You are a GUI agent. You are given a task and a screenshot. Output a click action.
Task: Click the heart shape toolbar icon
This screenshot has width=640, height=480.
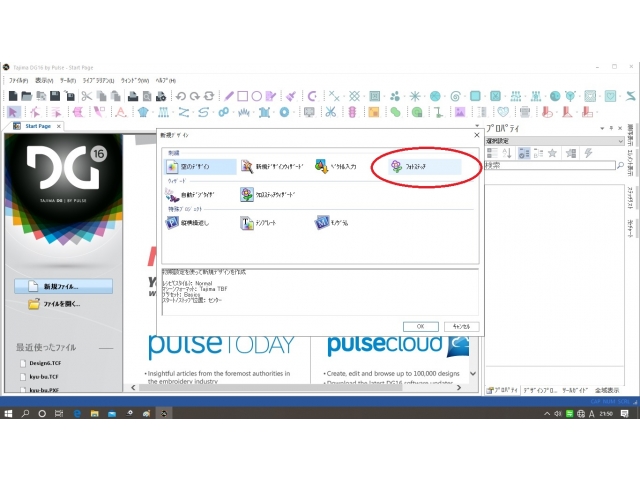[503, 111]
